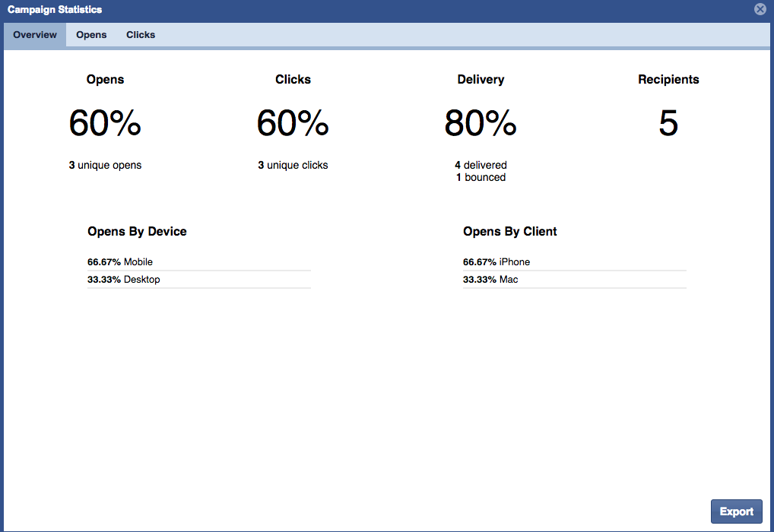Click the 60% figure under Opens
This screenshot has width=774, height=532.
(105, 123)
